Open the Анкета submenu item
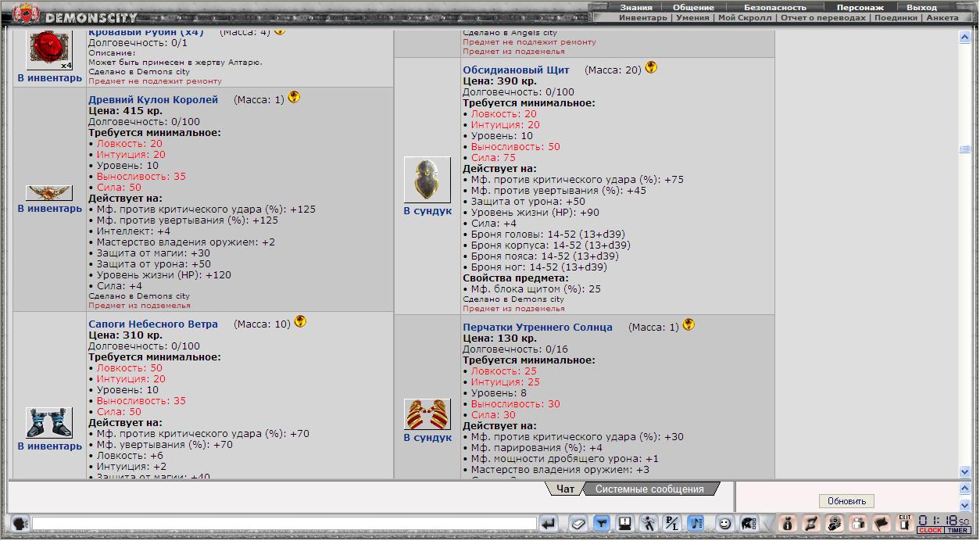 coord(942,18)
